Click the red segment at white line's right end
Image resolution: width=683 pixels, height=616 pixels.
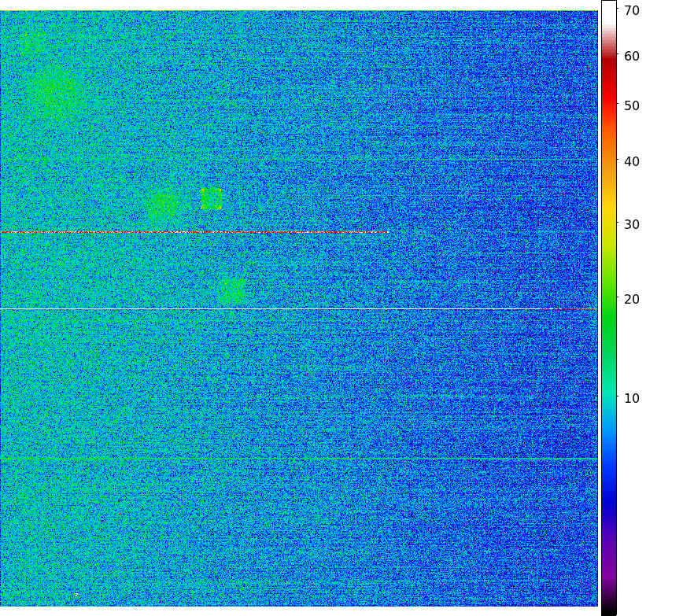pos(576,308)
